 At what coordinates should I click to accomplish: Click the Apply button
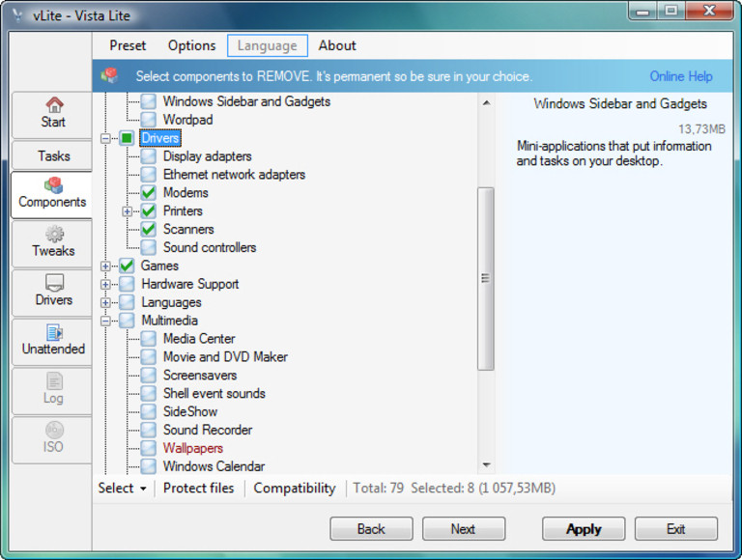pos(584,528)
